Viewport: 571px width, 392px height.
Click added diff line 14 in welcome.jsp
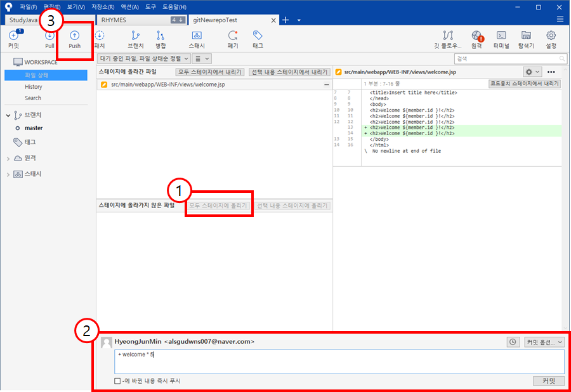(462, 134)
